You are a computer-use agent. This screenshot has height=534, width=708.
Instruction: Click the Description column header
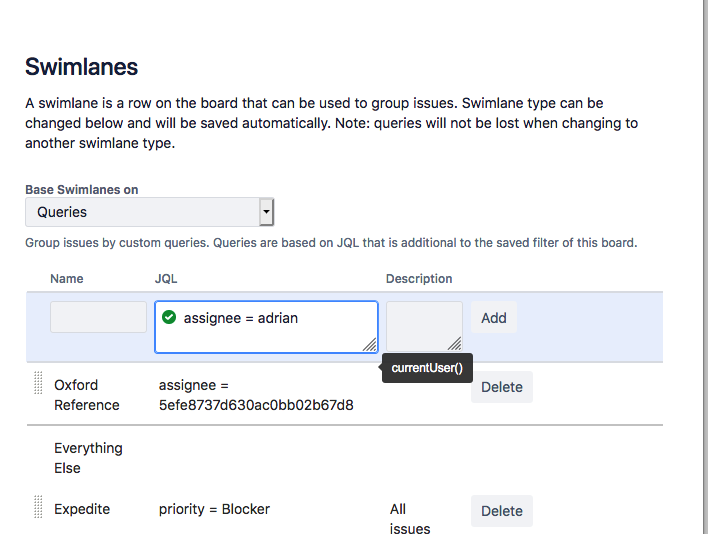[x=419, y=279]
